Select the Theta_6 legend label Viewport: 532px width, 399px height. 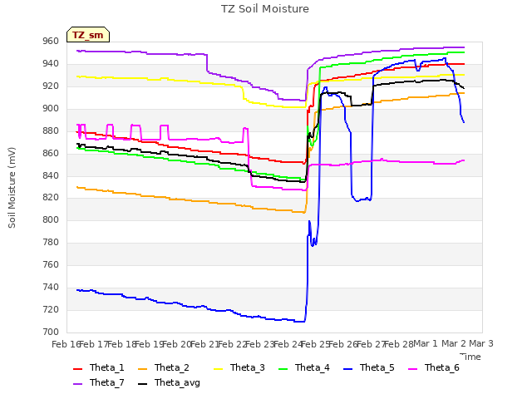(441, 367)
